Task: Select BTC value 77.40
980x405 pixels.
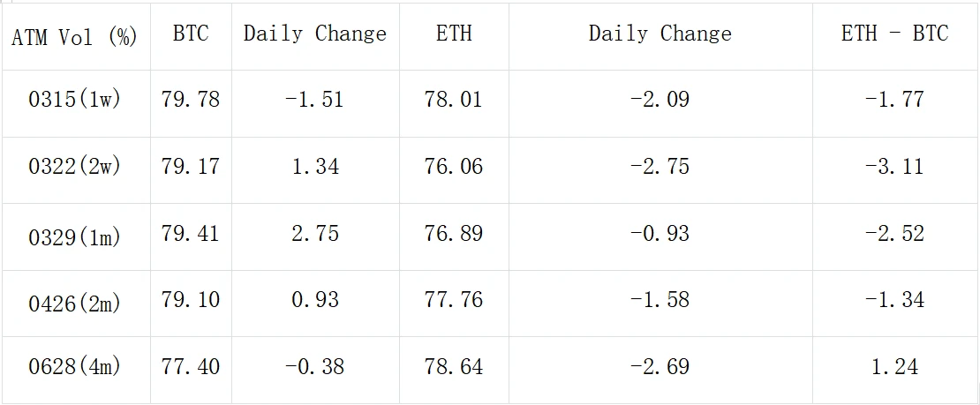Action: [191, 366]
